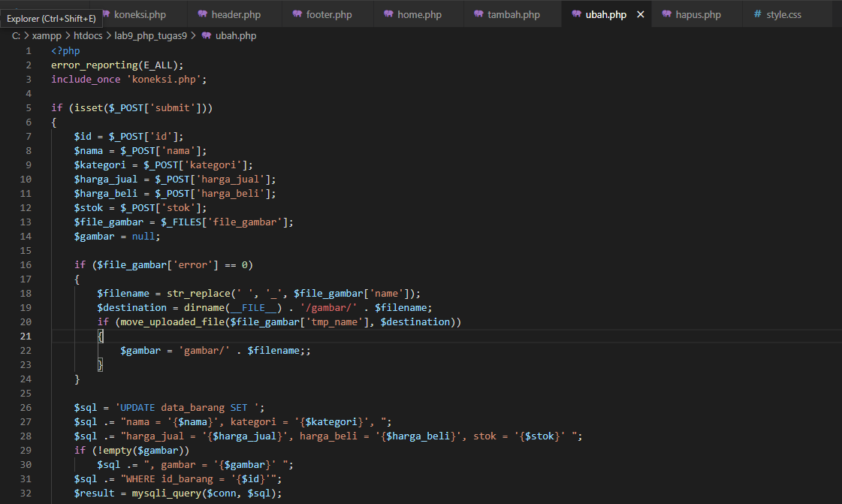Image resolution: width=842 pixels, height=504 pixels.
Task: Open the htdocs breadcrumb dropdown
Action: click(x=88, y=35)
